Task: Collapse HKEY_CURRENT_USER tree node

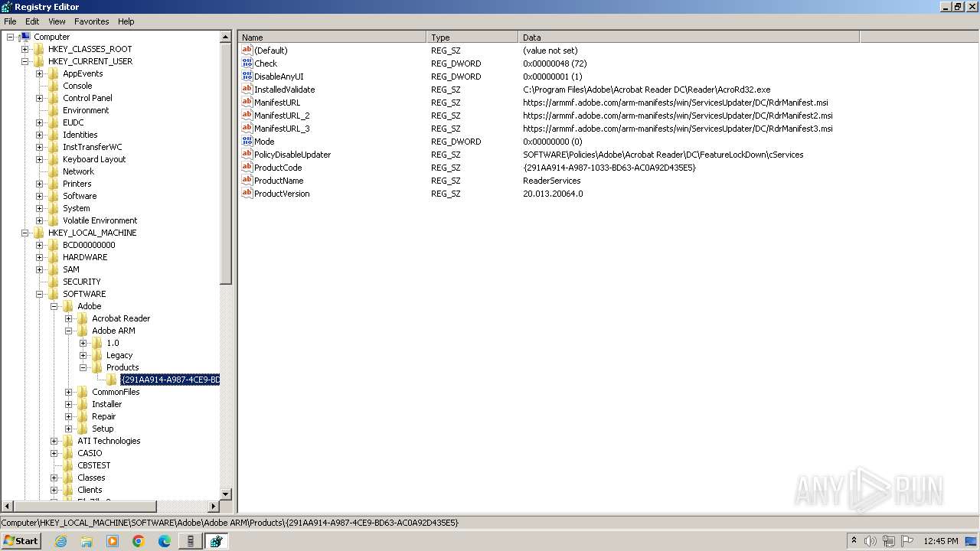Action: [x=24, y=61]
